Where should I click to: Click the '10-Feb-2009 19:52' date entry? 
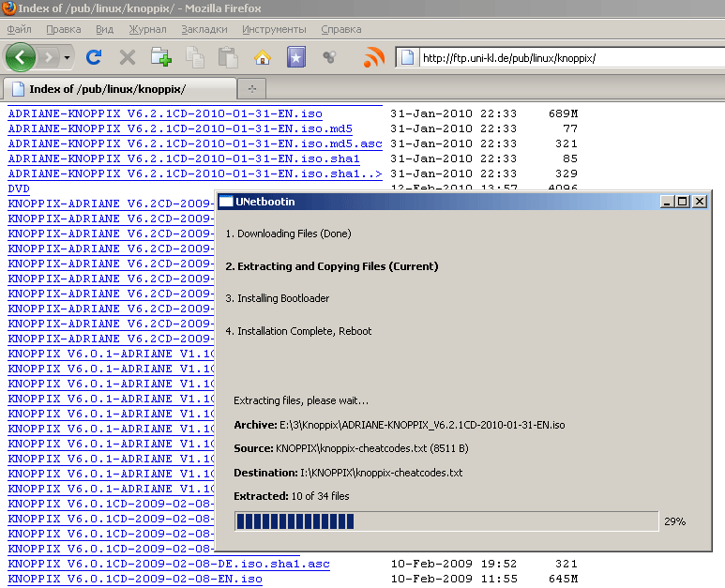point(455,564)
